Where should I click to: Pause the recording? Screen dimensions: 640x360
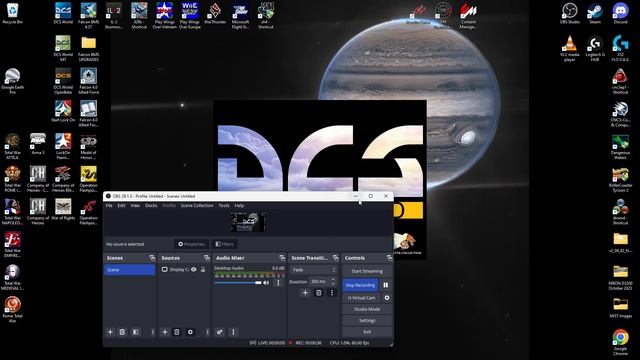[x=386, y=285]
